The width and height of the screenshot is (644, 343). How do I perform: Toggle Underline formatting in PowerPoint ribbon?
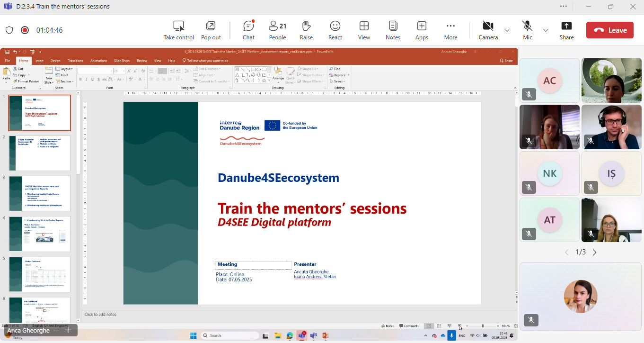93,79
